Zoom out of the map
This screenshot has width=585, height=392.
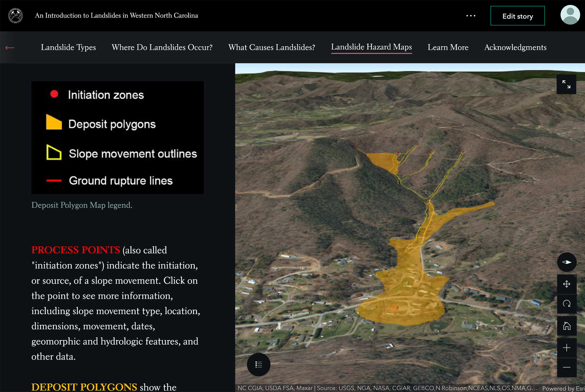point(566,367)
